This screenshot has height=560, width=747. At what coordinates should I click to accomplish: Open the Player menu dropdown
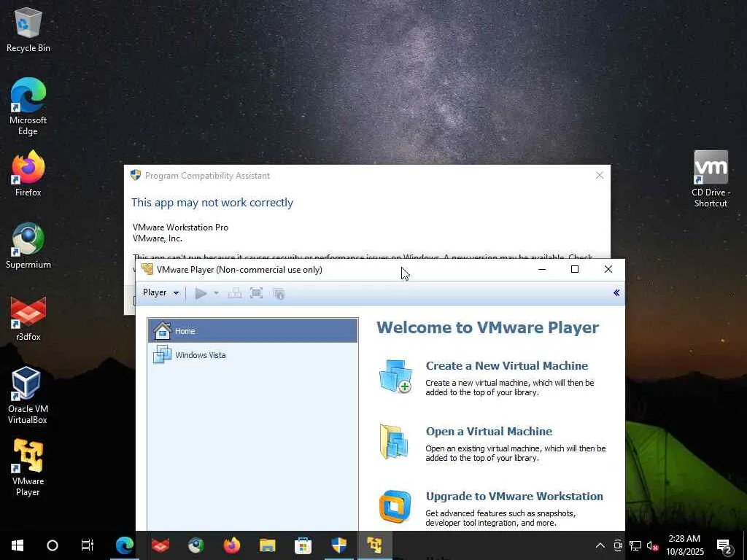(160, 292)
